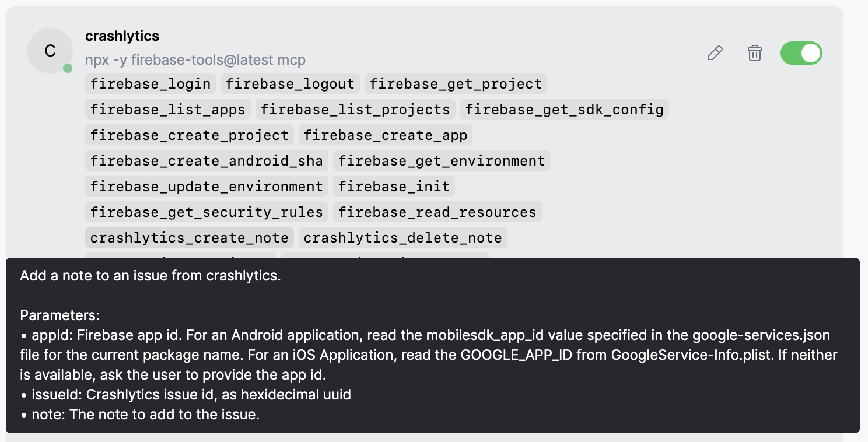This screenshot has height=442, width=868.
Task: Select the firebase_create_android_sha chip
Action: tap(206, 160)
